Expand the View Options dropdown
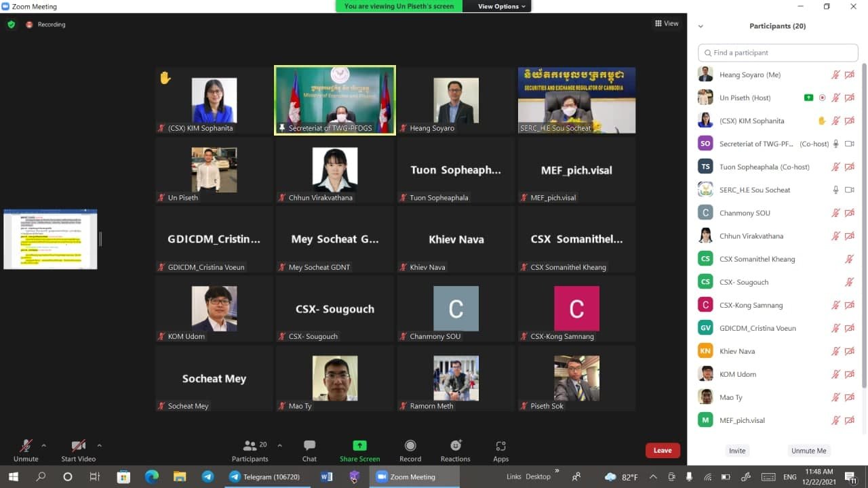The height and width of the screenshot is (488, 868). point(502,6)
